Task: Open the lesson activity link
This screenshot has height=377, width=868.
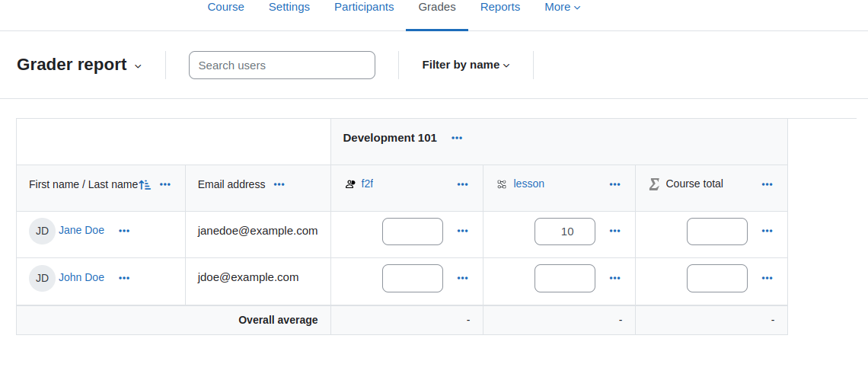Action: 528,184
